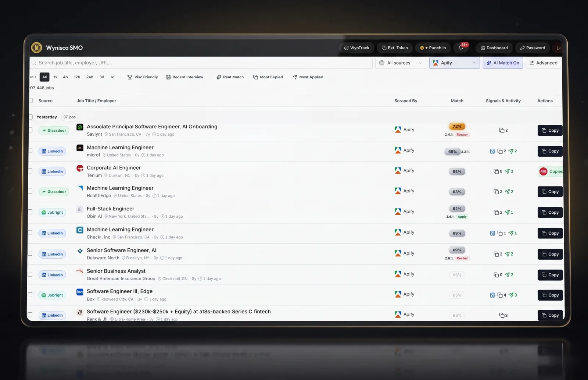The width and height of the screenshot is (588, 380).
Task: Apply the Recent Interview filter
Action: [184, 77]
